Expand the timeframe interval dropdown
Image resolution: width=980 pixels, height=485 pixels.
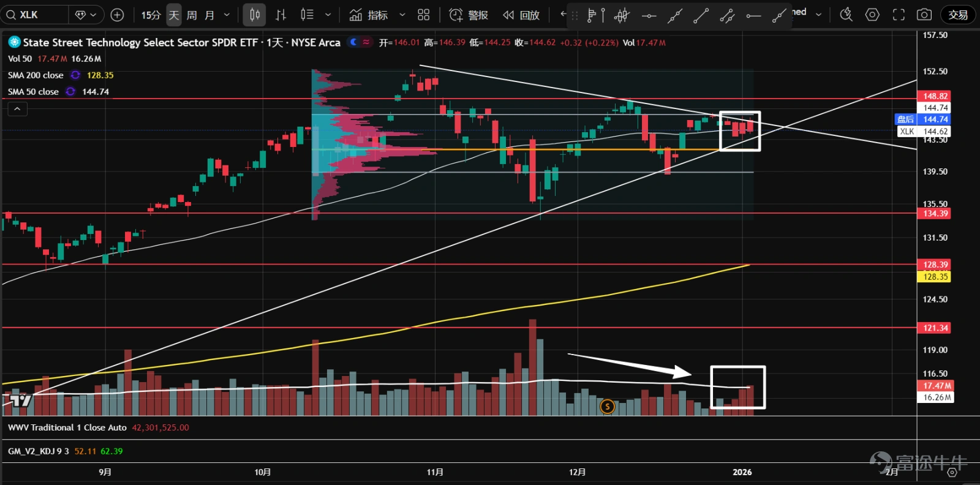tap(227, 15)
